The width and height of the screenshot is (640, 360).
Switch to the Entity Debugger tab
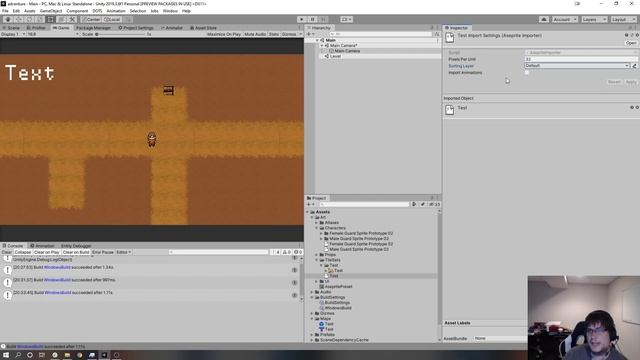[x=76, y=246]
